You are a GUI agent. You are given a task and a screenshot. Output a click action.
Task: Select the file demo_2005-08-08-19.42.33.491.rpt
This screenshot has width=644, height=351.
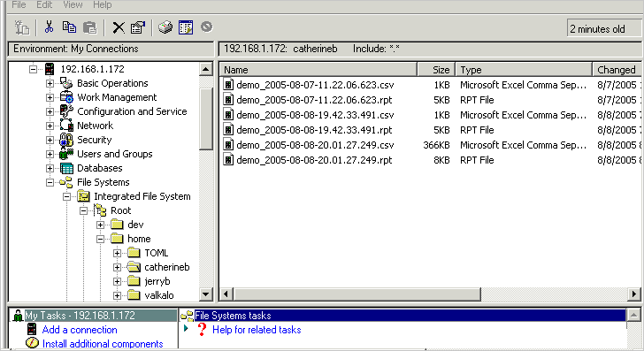(x=314, y=130)
